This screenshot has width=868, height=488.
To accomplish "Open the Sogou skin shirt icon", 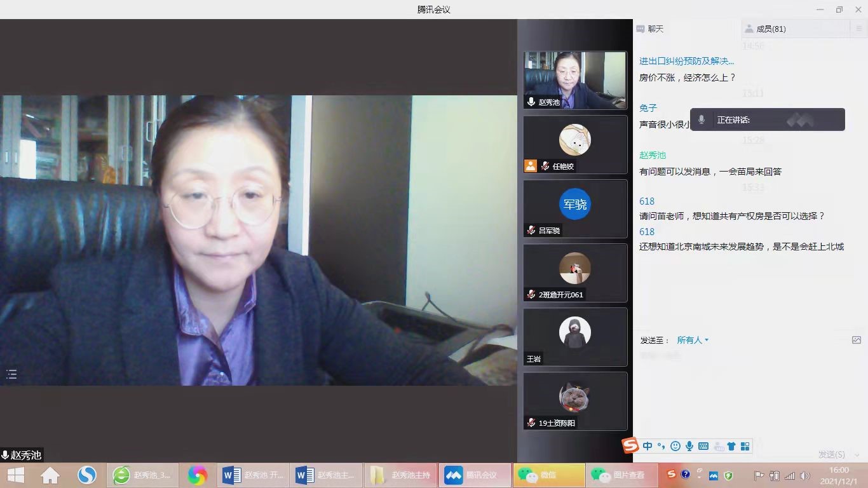I will 731,446.
